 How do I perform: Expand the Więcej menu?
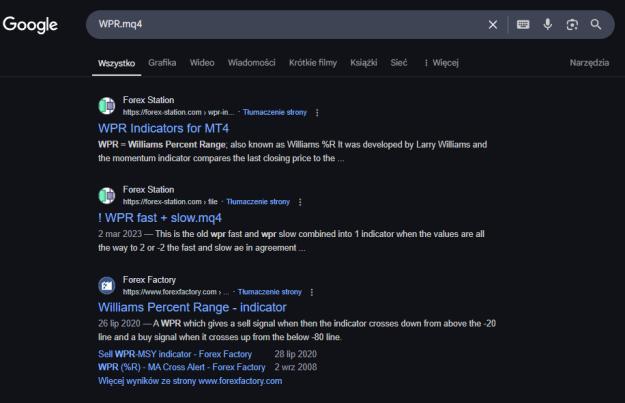point(442,63)
